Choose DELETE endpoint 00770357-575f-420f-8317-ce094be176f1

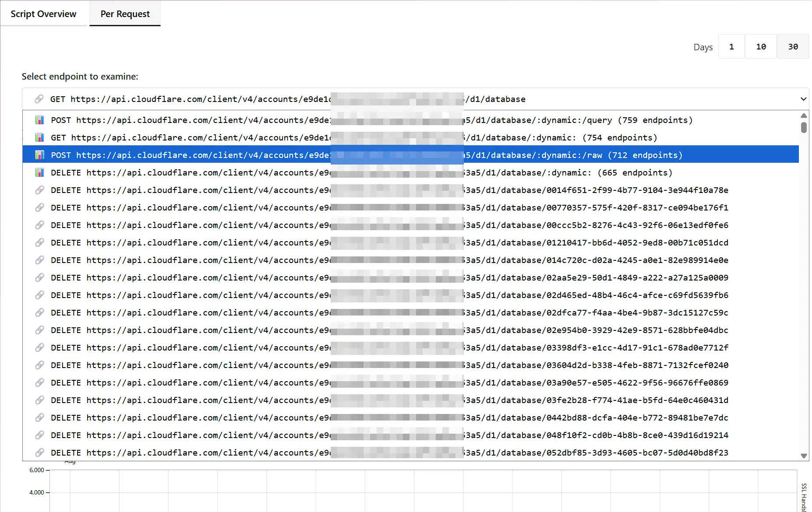[411, 207]
